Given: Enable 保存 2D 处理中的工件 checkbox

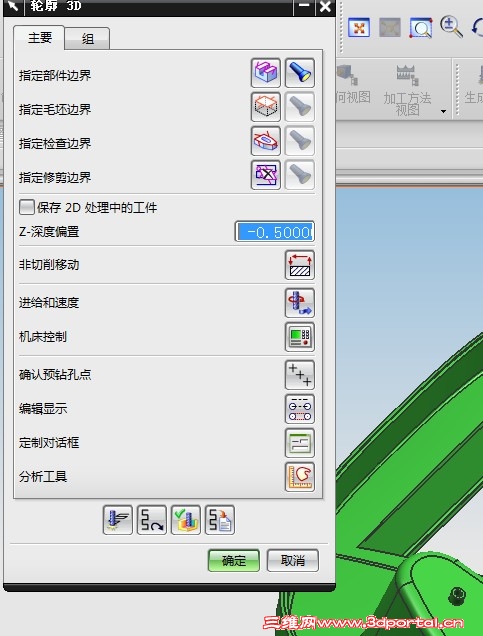Looking at the screenshot, I should point(27,207).
